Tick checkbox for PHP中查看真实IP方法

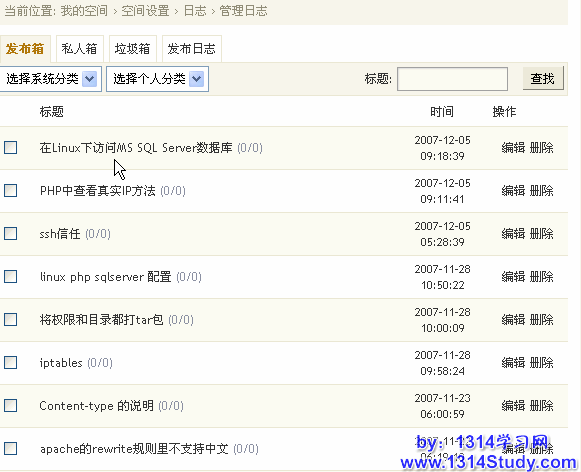point(10,190)
